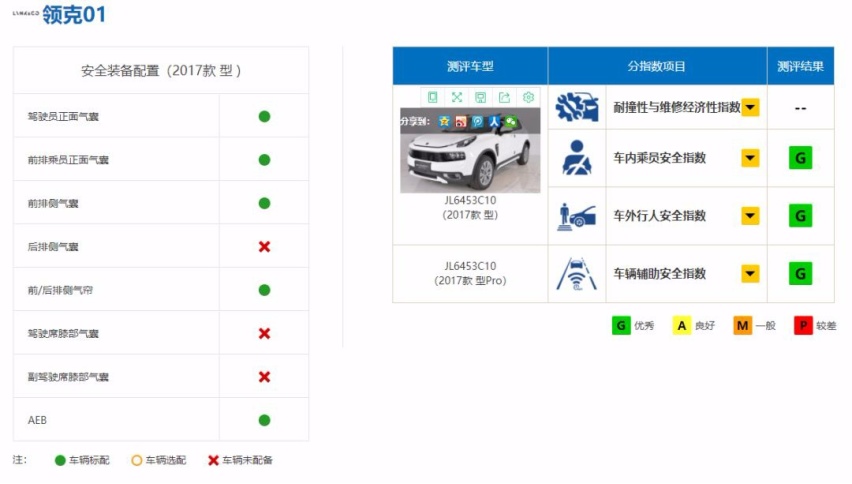Image resolution: width=852 pixels, height=484 pixels.
Task: Click the 车内乘员安全指数 seatbelt occupant icon
Action: pyautogui.click(x=577, y=158)
